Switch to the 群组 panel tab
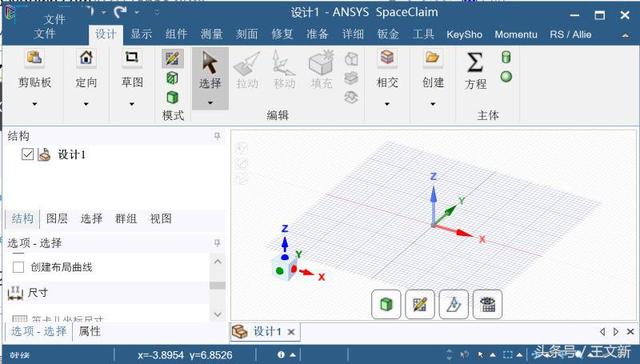 [x=126, y=219]
